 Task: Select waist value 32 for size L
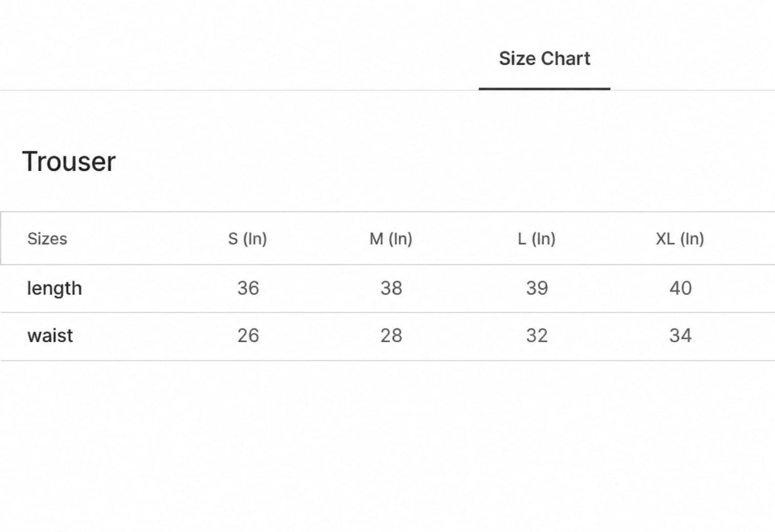[537, 336]
